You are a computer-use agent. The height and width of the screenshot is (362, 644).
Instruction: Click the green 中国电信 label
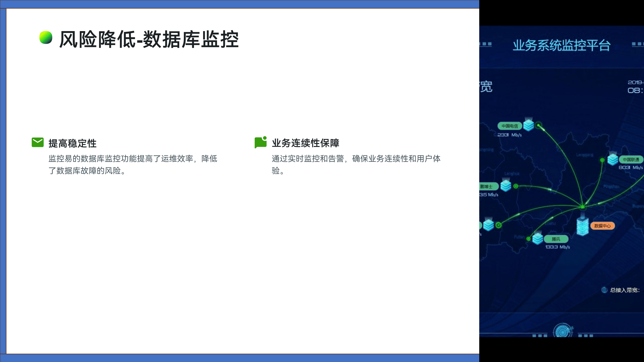click(x=510, y=126)
